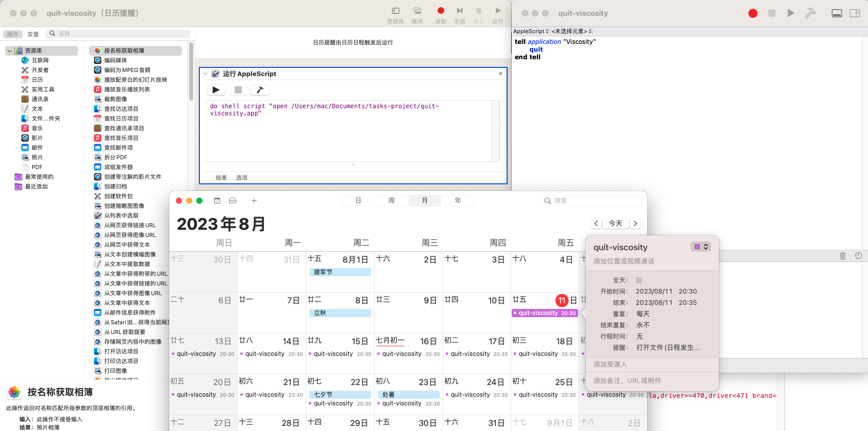The image size is (868, 431).
Task: Click the hammer compile icon in AppleScript action
Action: [260, 90]
